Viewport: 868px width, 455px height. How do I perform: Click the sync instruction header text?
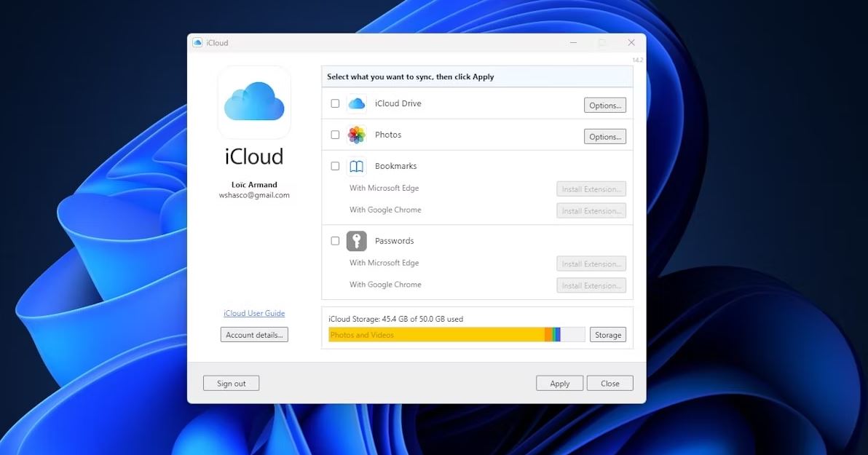(410, 77)
